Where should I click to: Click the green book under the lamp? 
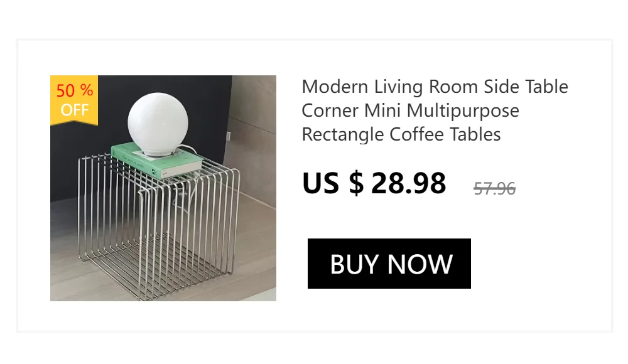(157, 162)
